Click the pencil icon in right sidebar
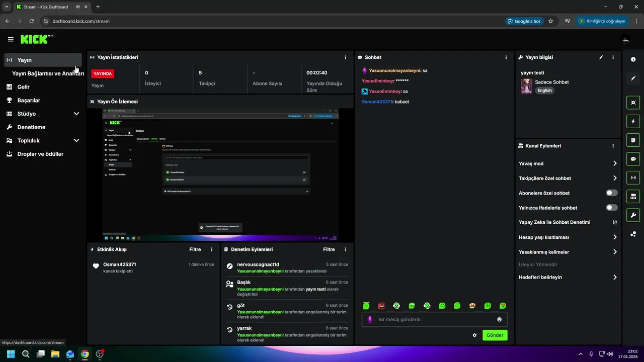 pyautogui.click(x=633, y=78)
